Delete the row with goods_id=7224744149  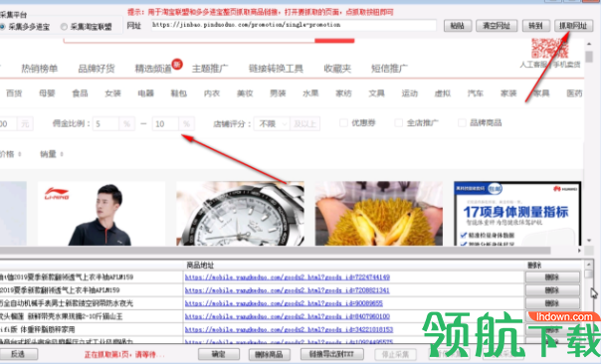(x=552, y=277)
